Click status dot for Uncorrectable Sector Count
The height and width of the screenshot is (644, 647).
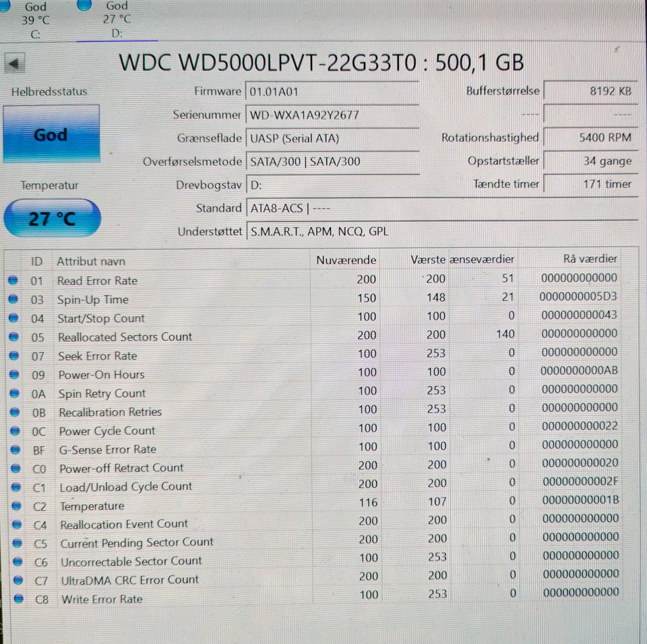point(18,562)
